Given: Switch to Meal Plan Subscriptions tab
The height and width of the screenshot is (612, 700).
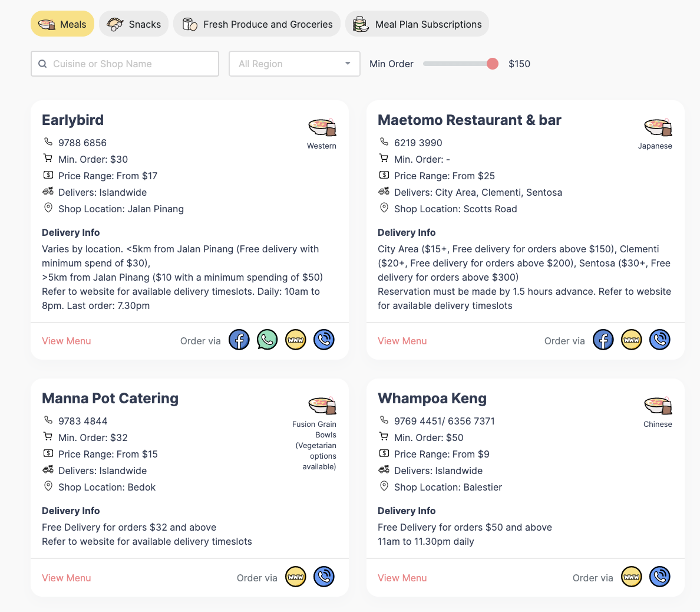Looking at the screenshot, I should 417,24.
